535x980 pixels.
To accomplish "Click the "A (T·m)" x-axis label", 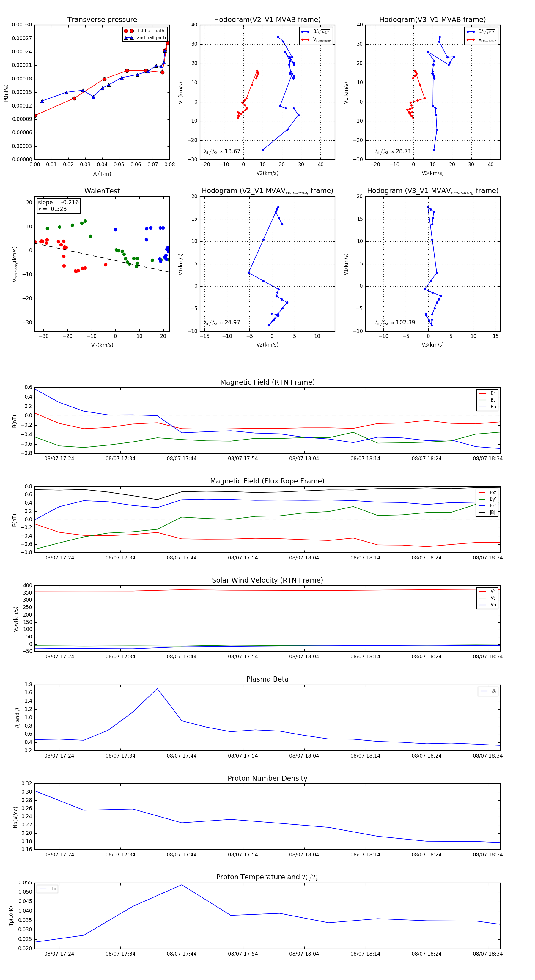I will (x=102, y=174).
